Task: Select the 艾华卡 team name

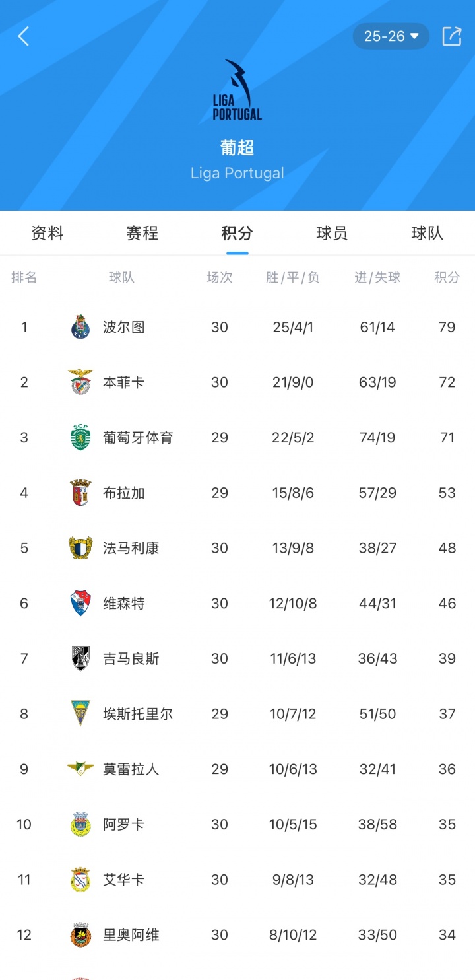Action: (x=124, y=880)
